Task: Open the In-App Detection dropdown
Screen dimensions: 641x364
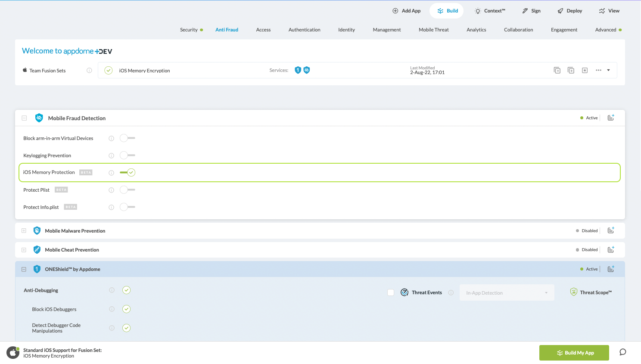Action: (x=507, y=293)
